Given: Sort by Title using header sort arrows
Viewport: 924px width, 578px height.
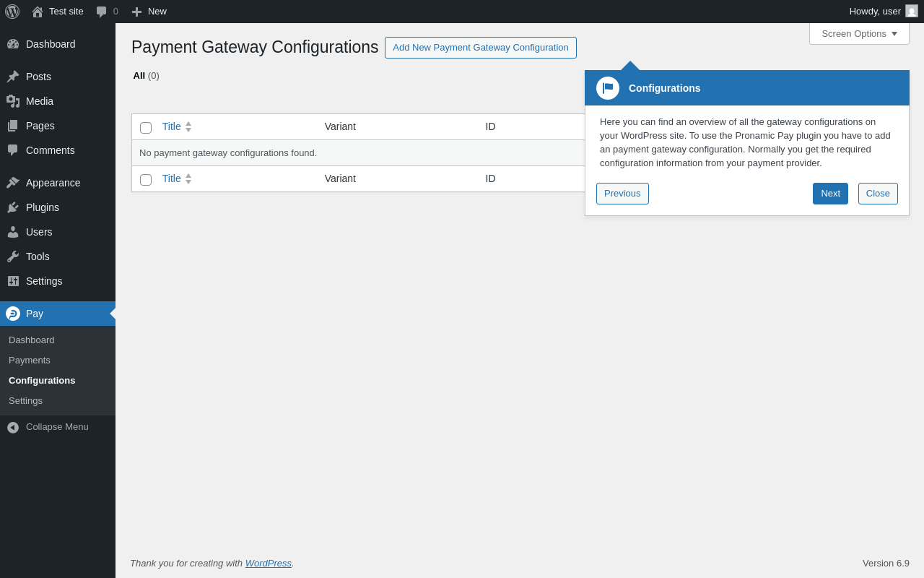Looking at the screenshot, I should click(x=188, y=126).
